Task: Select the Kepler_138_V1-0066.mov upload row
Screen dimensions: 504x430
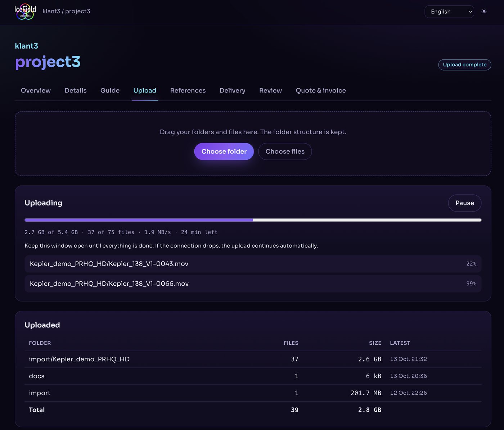Action: [x=253, y=284]
